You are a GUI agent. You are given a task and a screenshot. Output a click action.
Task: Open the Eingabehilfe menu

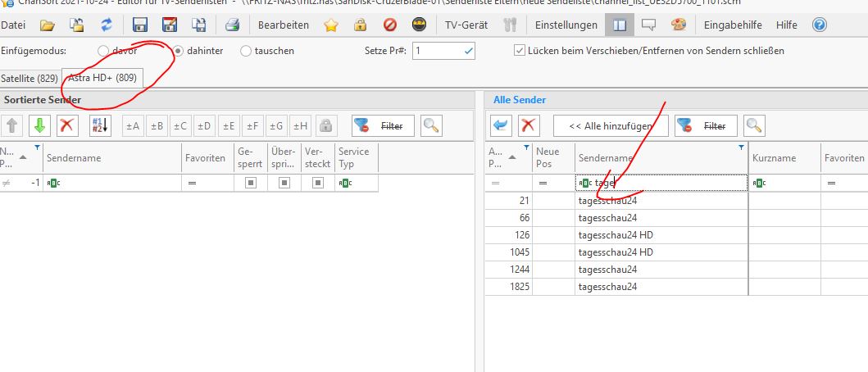click(733, 25)
